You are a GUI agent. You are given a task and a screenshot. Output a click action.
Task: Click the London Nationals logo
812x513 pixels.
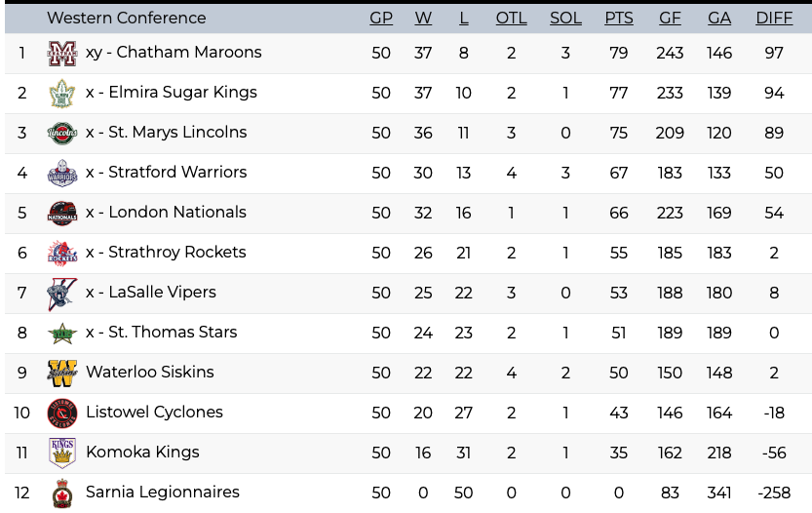62,214
